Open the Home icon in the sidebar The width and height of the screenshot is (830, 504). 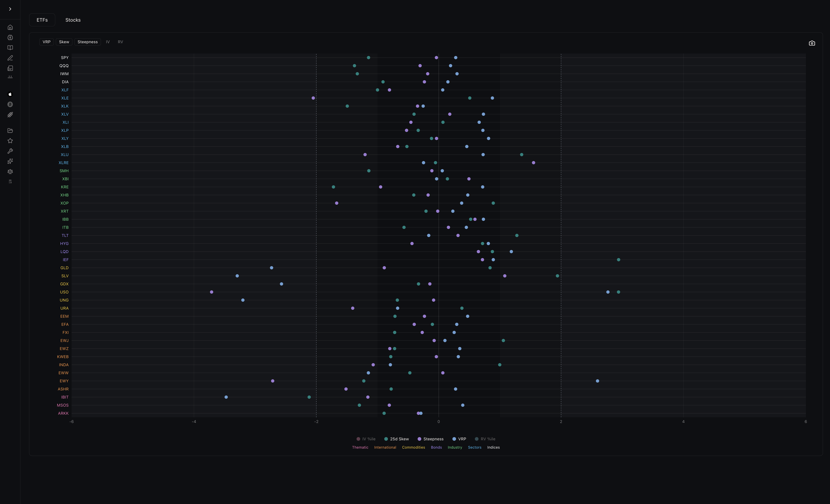[x=10, y=27]
